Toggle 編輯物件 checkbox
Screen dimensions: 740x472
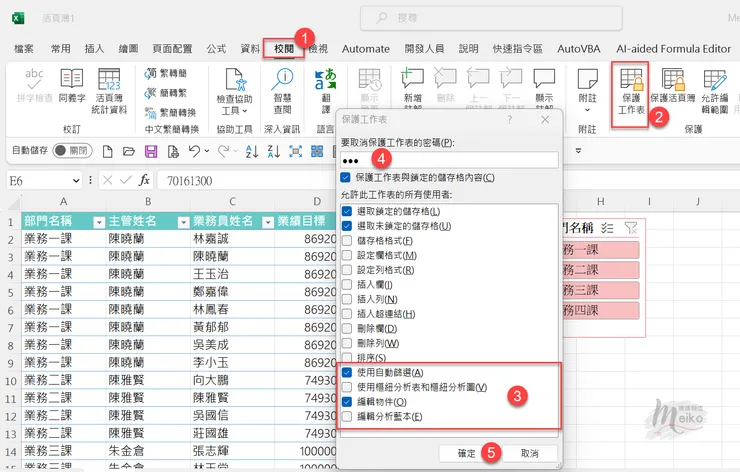coord(347,402)
